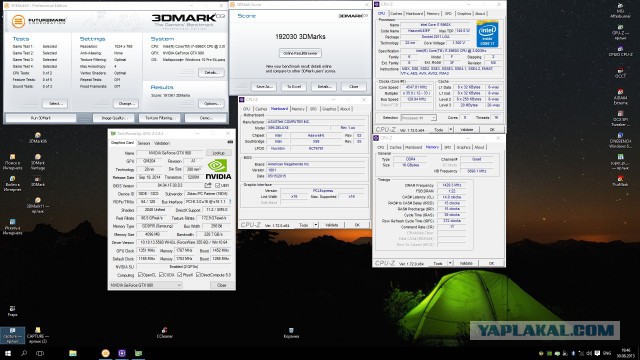The image size is (640, 360).
Task: Launch CPUID CPU-Z from the desktop
Action: 620,51
